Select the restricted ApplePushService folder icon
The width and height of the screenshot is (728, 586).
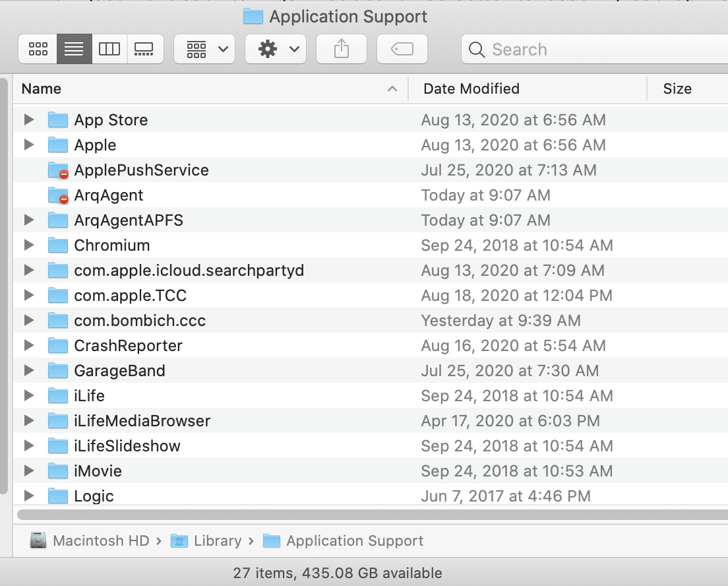58,170
